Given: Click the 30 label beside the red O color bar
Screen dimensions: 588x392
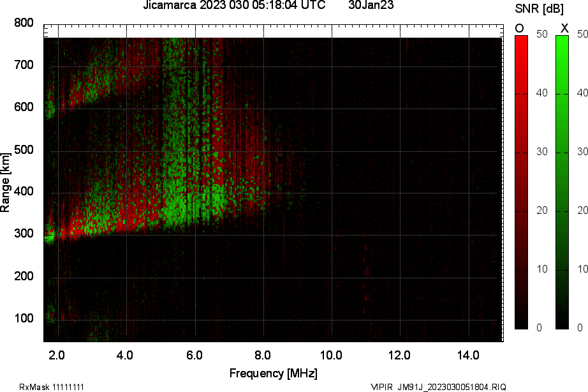Looking at the screenshot, I should tap(542, 152).
